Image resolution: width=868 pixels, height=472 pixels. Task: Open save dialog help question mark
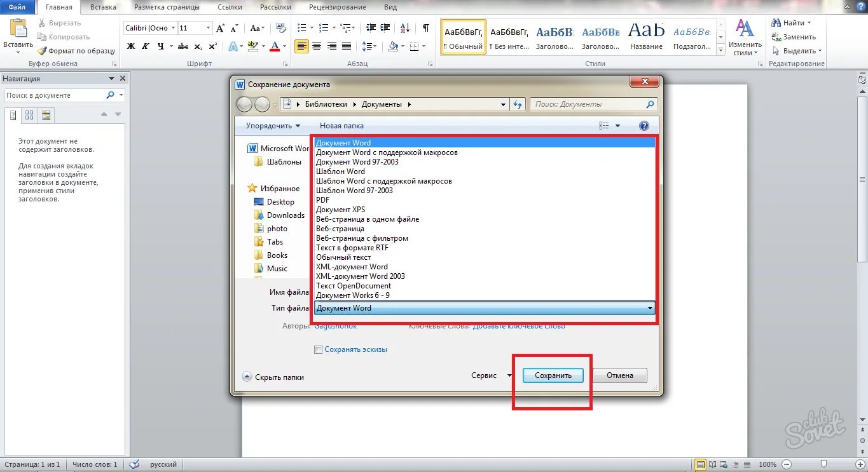point(644,126)
